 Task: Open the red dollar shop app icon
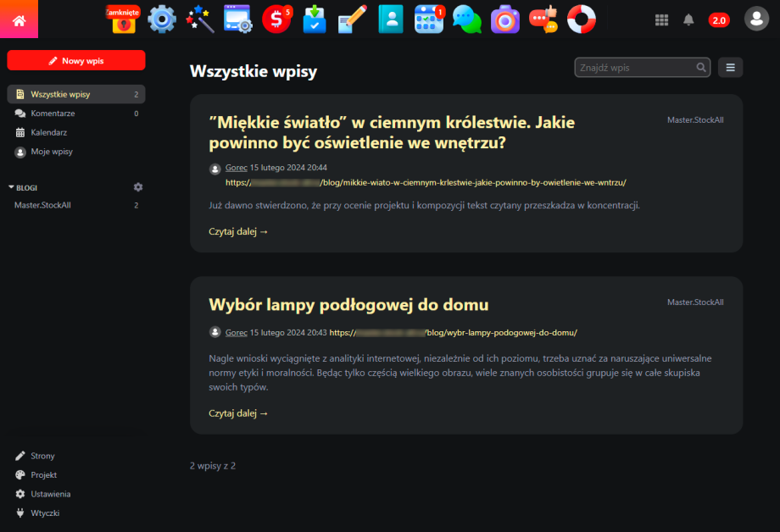pyautogui.click(x=276, y=19)
